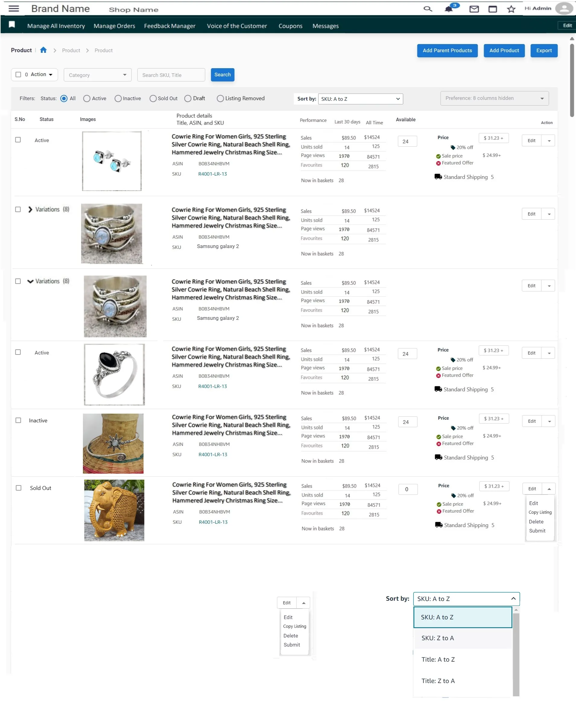Check the Inactive product row checkbox

(18, 420)
